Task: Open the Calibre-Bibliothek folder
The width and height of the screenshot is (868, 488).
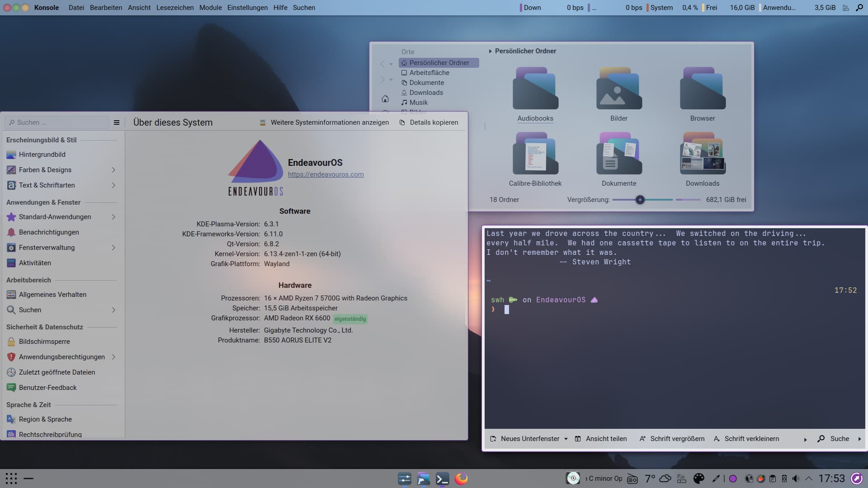Action: click(535, 160)
